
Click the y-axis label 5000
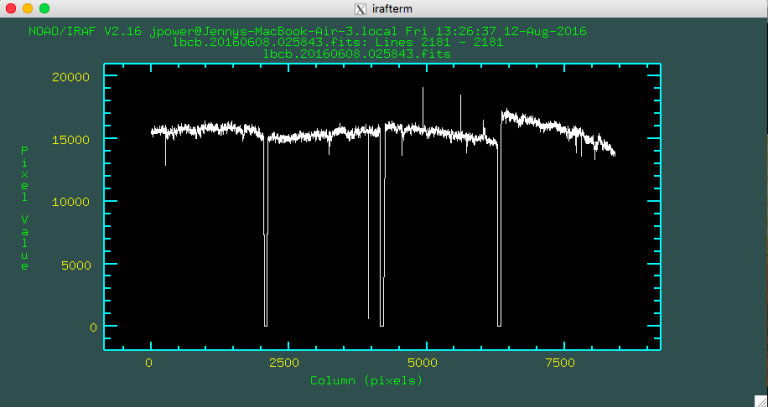76,265
